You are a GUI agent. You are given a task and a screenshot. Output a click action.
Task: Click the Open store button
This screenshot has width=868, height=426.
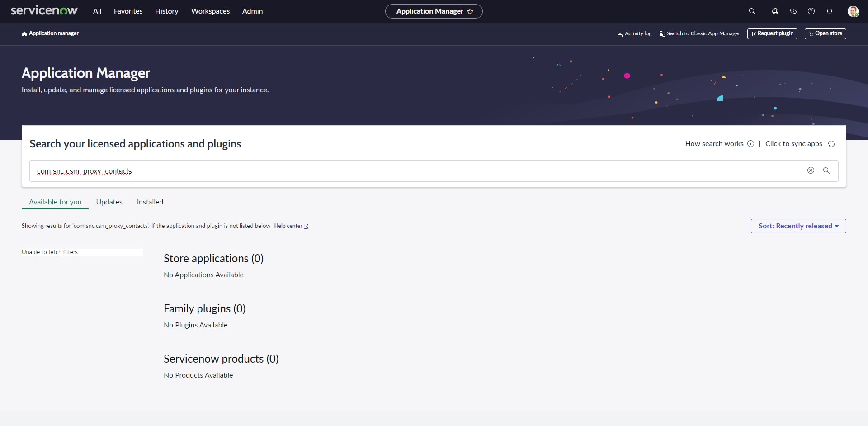(x=826, y=34)
